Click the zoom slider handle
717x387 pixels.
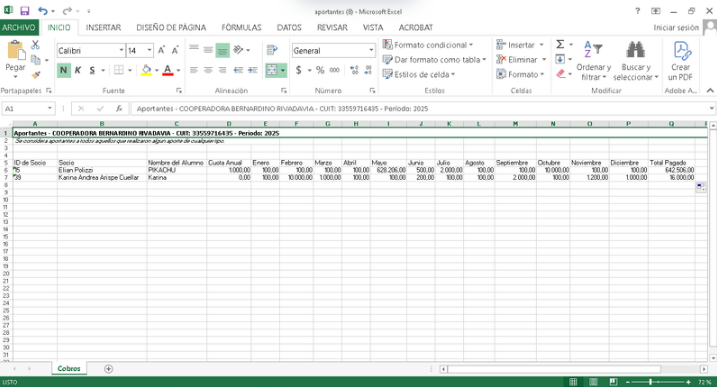650,382
